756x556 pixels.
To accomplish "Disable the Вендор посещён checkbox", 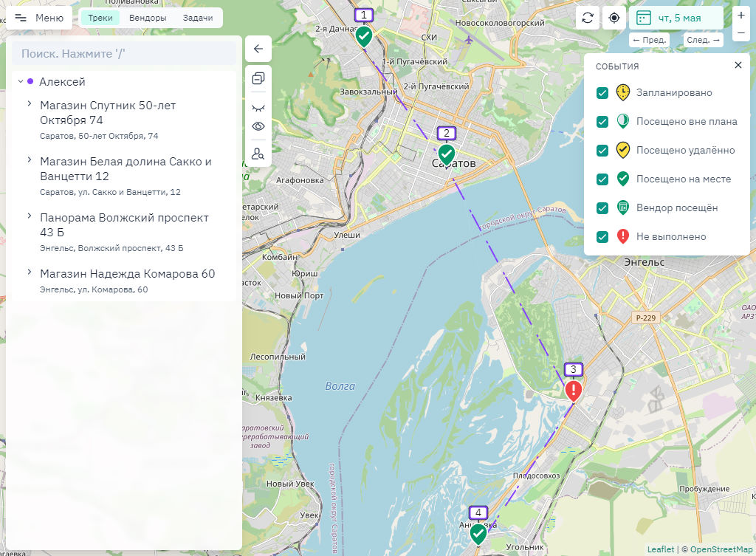I will pyautogui.click(x=602, y=208).
